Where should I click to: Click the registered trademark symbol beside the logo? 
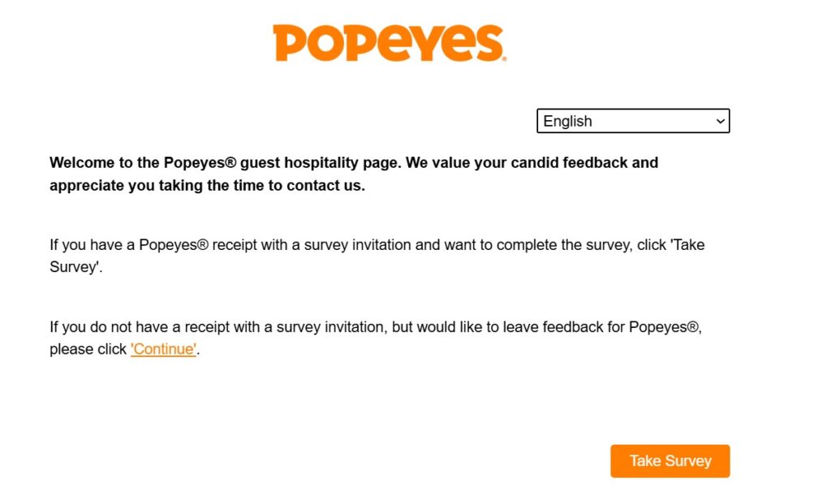[x=504, y=58]
